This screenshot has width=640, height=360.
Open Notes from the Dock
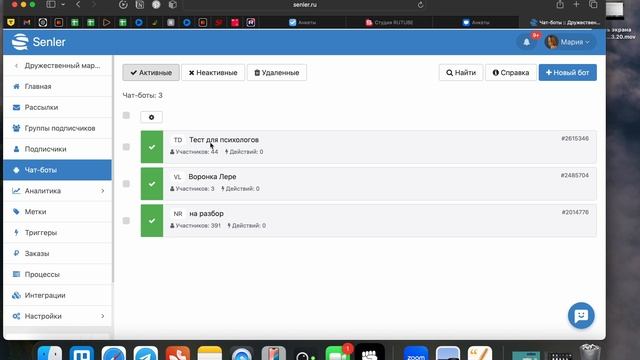[x=210, y=353]
